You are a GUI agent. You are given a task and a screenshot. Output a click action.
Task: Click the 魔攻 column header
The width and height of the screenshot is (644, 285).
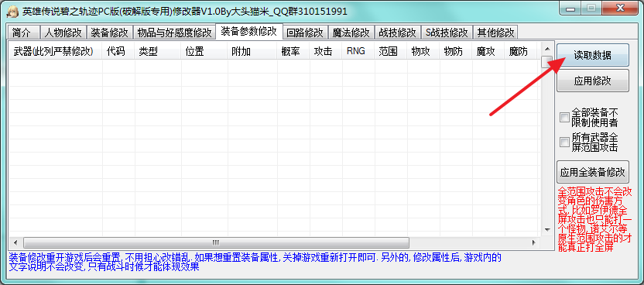[x=488, y=51]
